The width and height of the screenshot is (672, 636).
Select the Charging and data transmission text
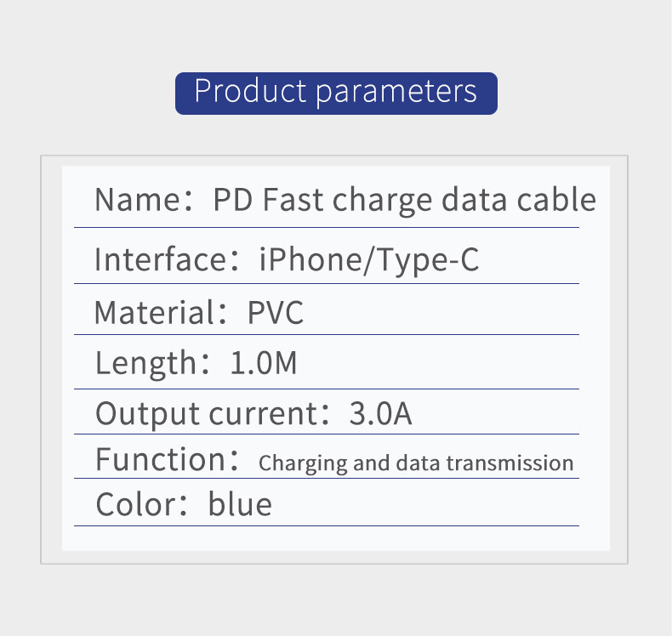click(x=416, y=463)
